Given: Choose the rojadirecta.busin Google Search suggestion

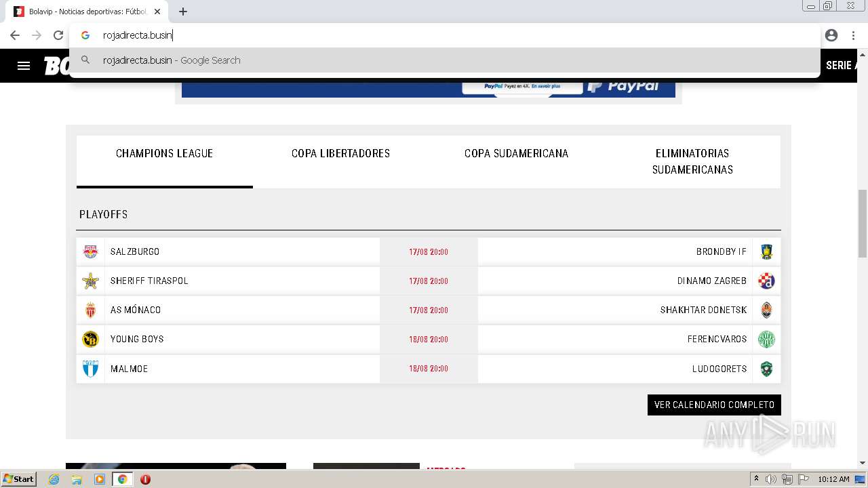Looking at the screenshot, I should [x=445, y=60].
